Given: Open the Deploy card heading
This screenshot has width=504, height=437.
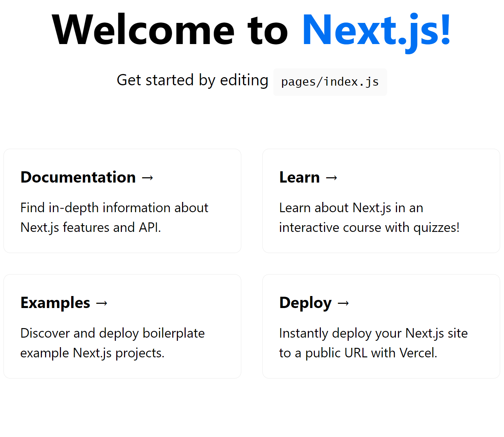Looking at the screenshot, I should [x=305, y=303].
